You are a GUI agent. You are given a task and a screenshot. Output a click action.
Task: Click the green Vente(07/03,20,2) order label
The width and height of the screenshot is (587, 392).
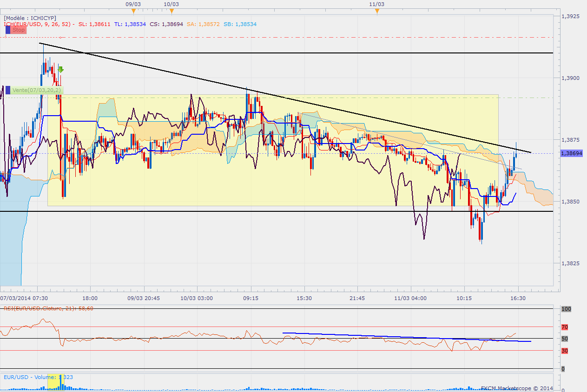[x=37, y=90]
